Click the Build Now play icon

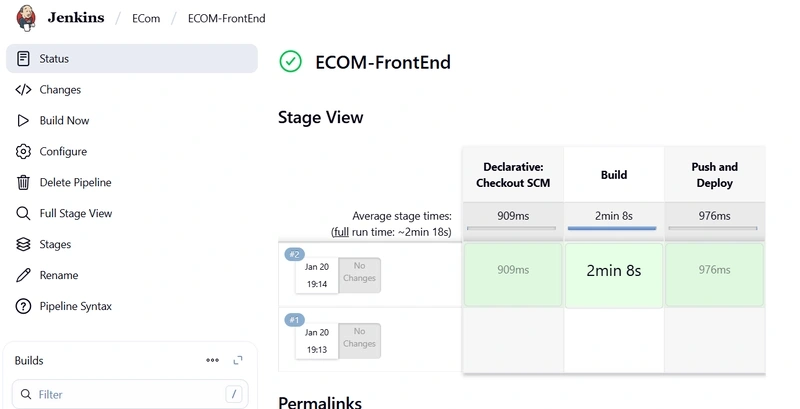(x=23, y=120)
